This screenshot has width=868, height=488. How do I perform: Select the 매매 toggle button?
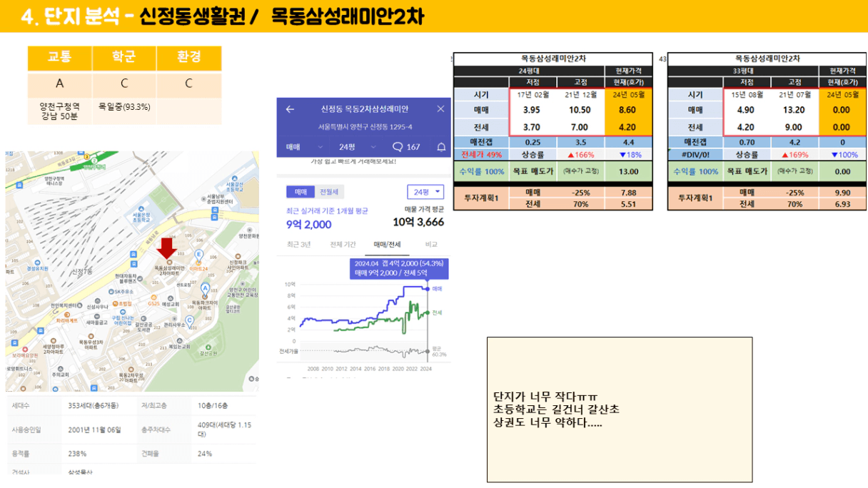(x=300, y=192)
